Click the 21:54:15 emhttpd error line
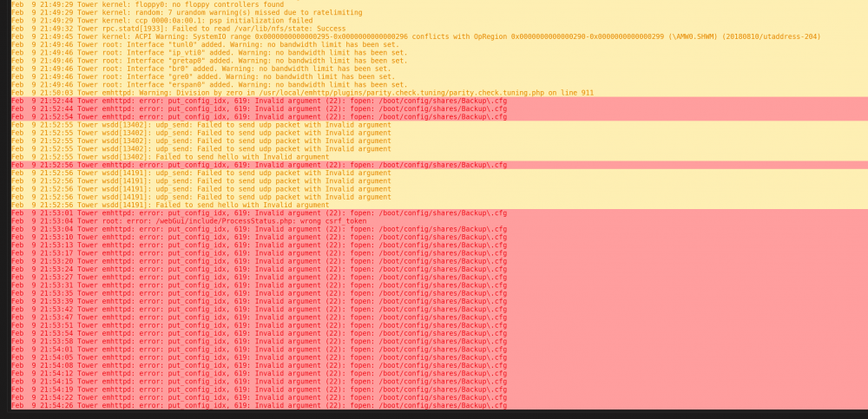Viewport: 868px width, 419px height. point(259,382)
